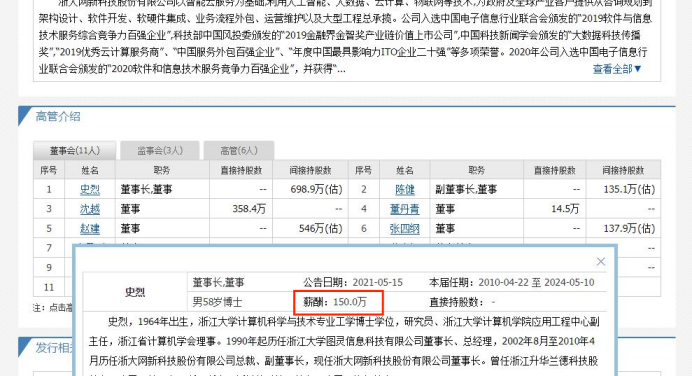The height and width of the screenshot is (376, 692).
Task: Expand company intro with 查看全部 link
Action: click(617, 69)
